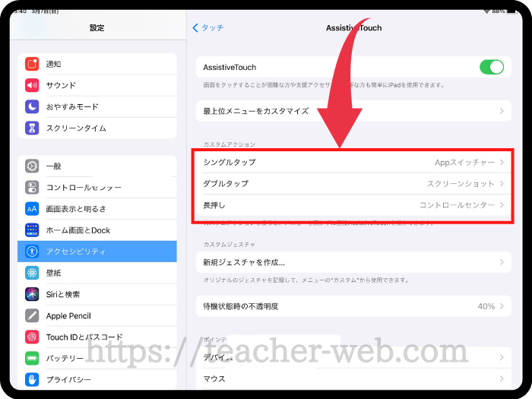Image resolution: width=532 pixels, height=399 pixels.
Task: Open Siriと検索 settings
Action: 97,294
